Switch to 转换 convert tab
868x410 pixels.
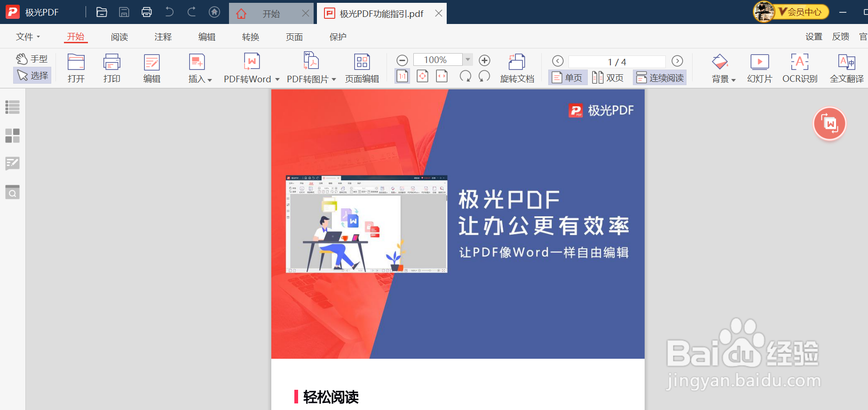pyautogui.click(x=251, y=37)
